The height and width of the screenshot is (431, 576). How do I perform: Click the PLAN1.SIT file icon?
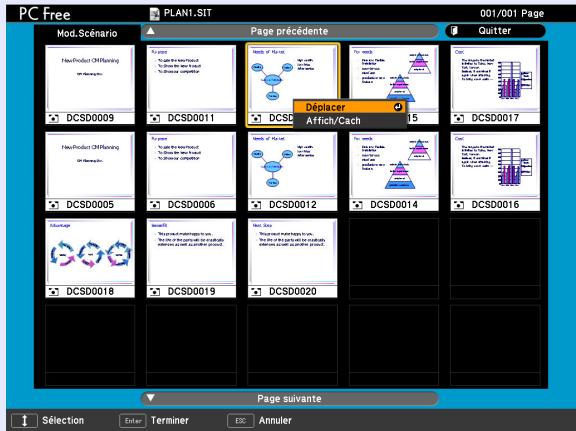(155, 14)
